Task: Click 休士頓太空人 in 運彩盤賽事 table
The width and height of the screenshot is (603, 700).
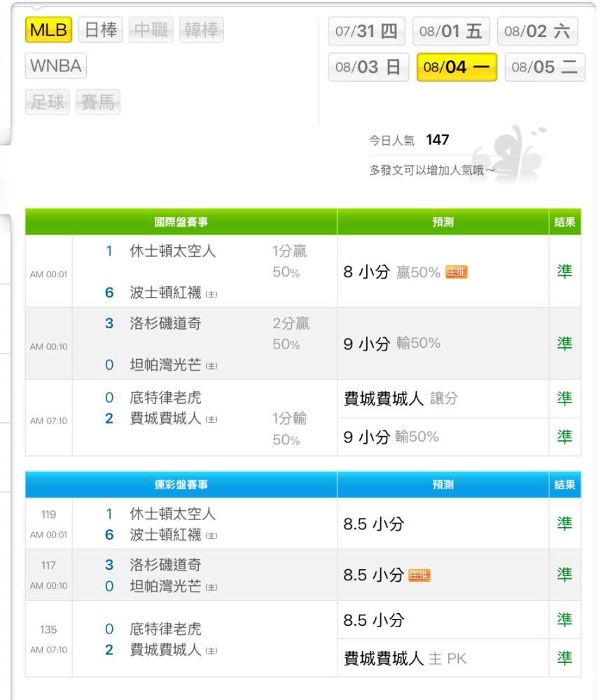Action: [x=173, y=514]
